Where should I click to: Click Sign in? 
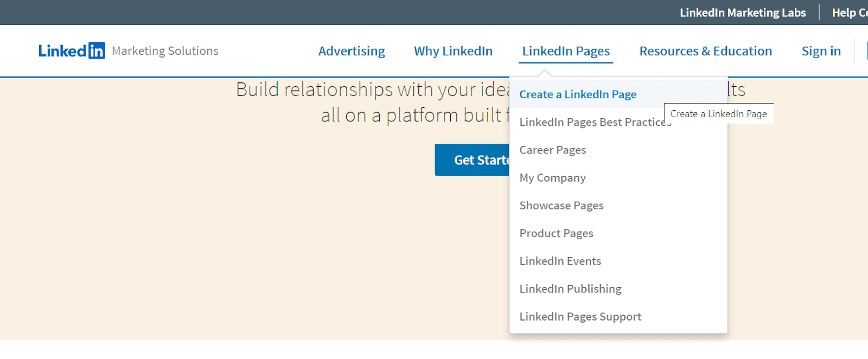[821, 50]
